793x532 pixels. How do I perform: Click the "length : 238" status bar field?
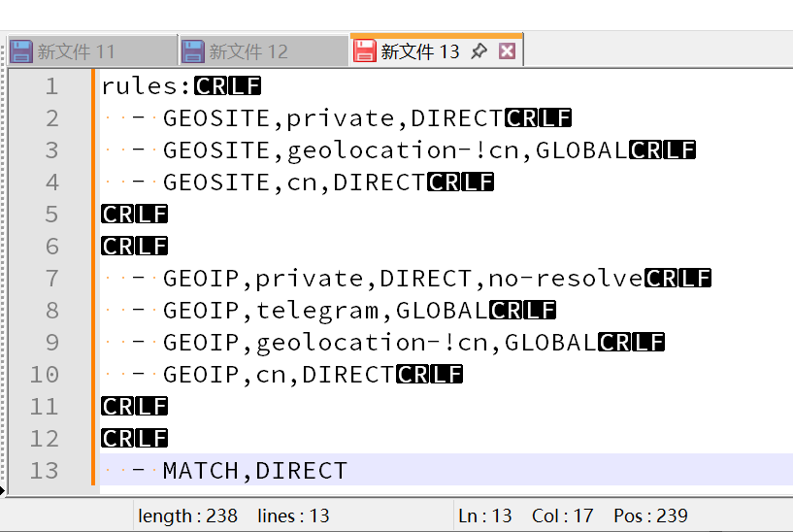pos(187,515)
